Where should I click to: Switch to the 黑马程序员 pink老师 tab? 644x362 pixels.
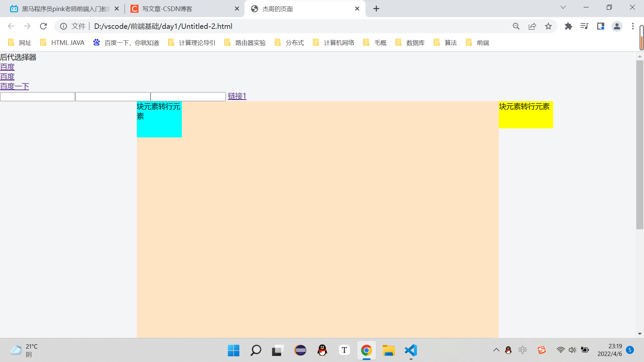66,9
